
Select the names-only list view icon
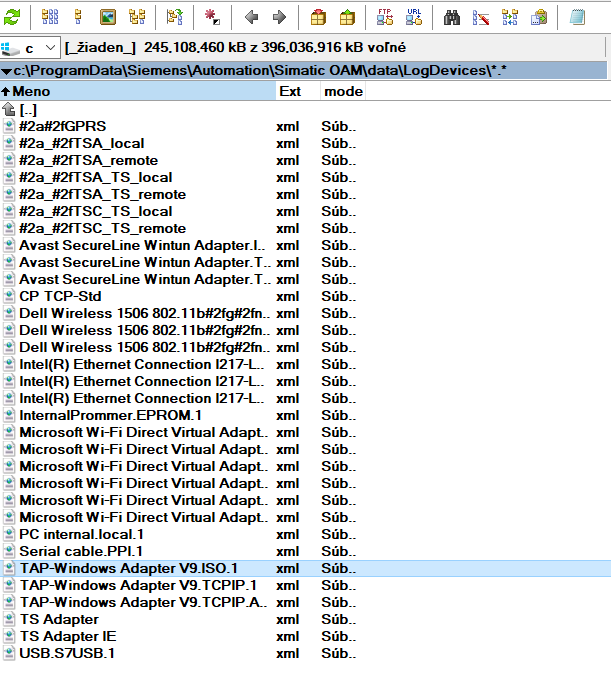[x=78, y=17]
